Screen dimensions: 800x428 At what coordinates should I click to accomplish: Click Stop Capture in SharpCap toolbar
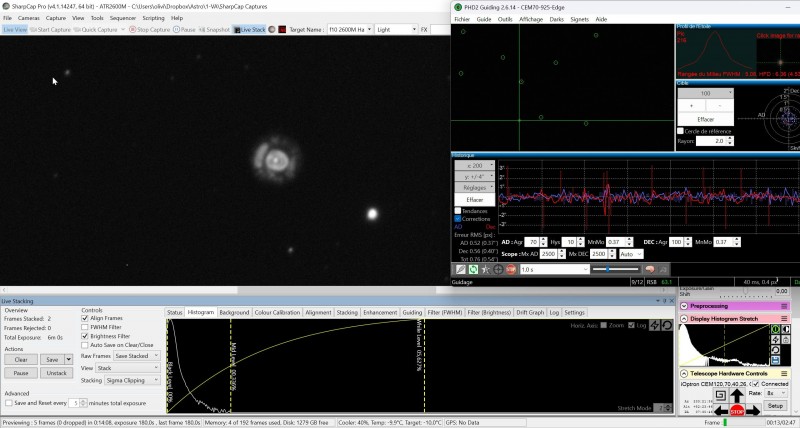coord(149,30)
